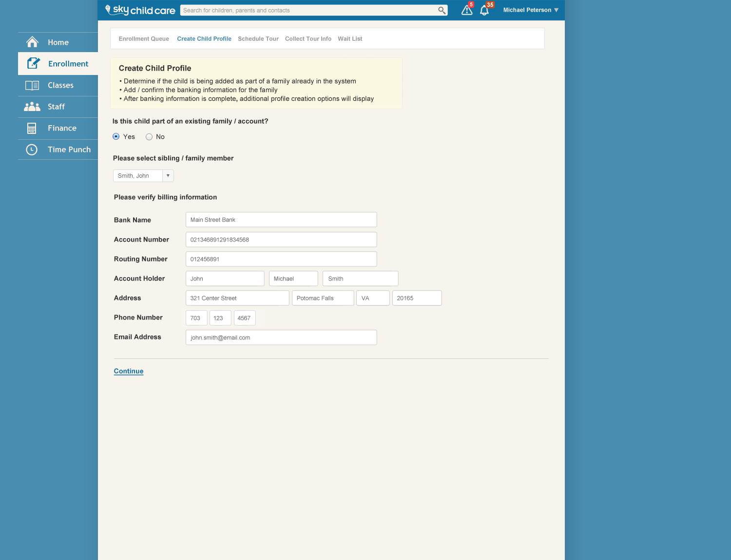This screenshot has height=560, width=731.
Task: Go to the Wait List tab
Action: point(350,39)
